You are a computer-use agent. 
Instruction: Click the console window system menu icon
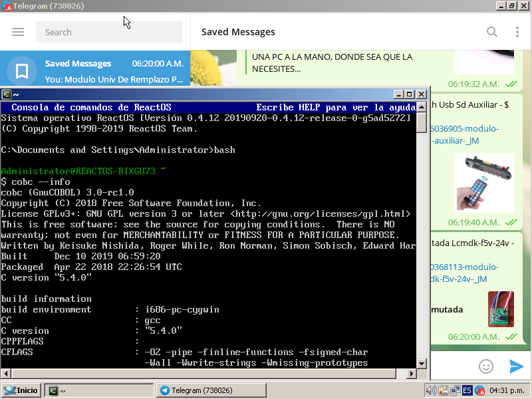7,94
